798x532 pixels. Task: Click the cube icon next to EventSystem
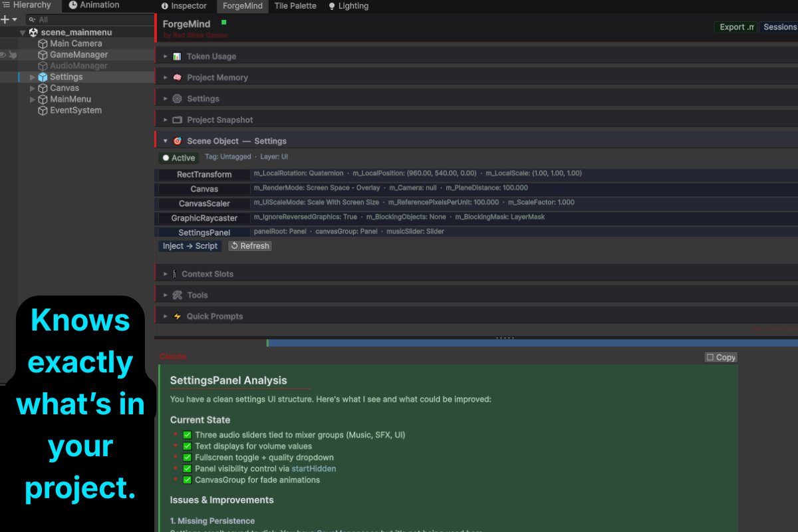pyautogui.click(x=43, y=111)
